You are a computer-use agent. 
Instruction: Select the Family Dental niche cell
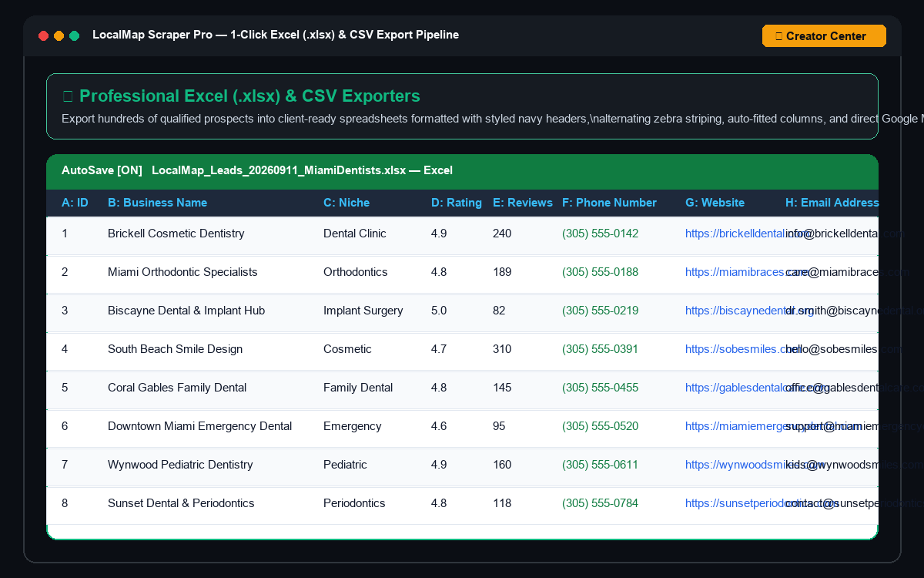click(358, 388)
